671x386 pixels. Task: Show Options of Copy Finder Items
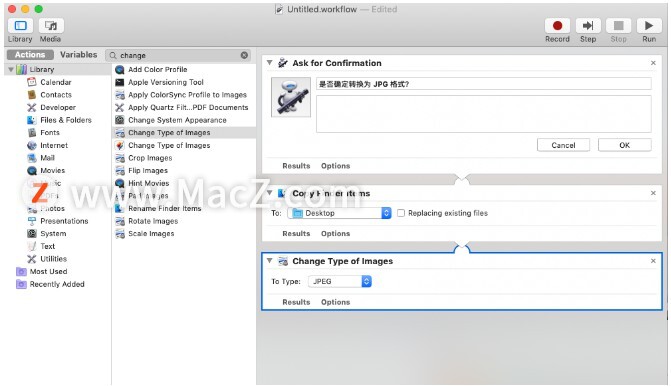tap(336, 234)
